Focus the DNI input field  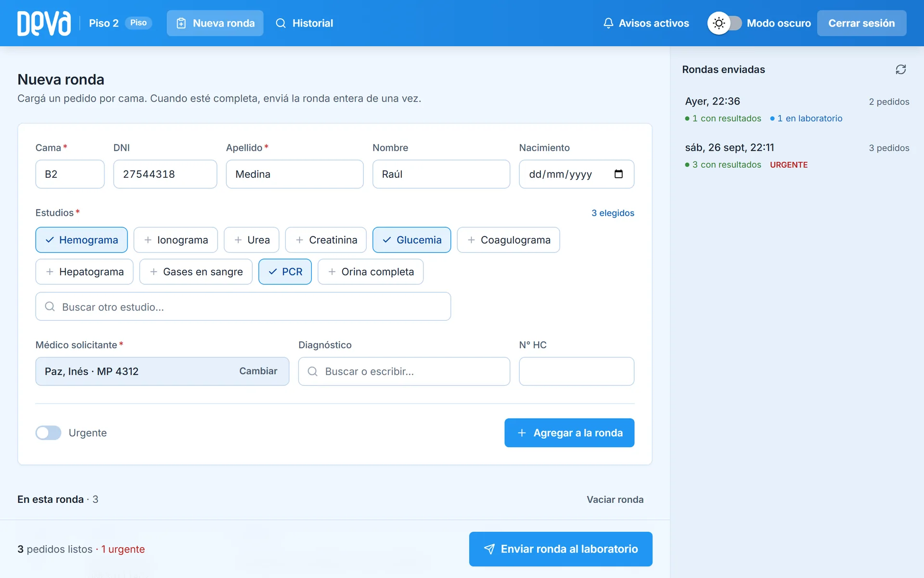click(x=165, y=174)
